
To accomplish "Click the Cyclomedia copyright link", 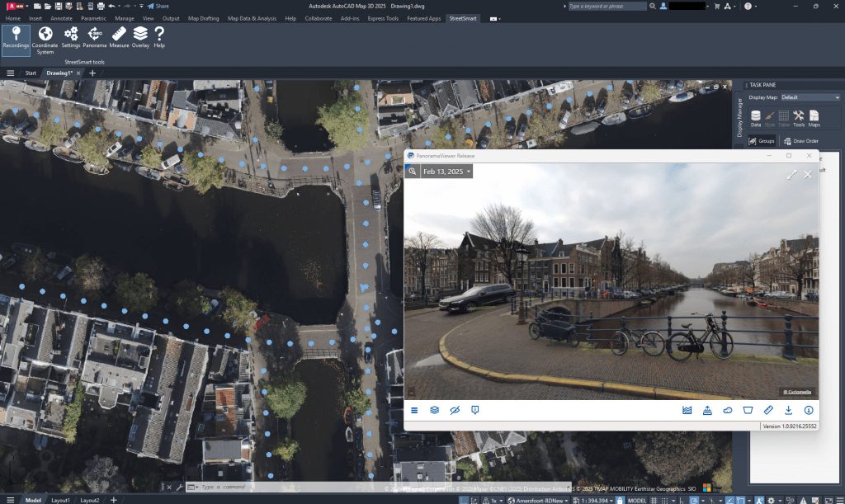I will 797,392.
